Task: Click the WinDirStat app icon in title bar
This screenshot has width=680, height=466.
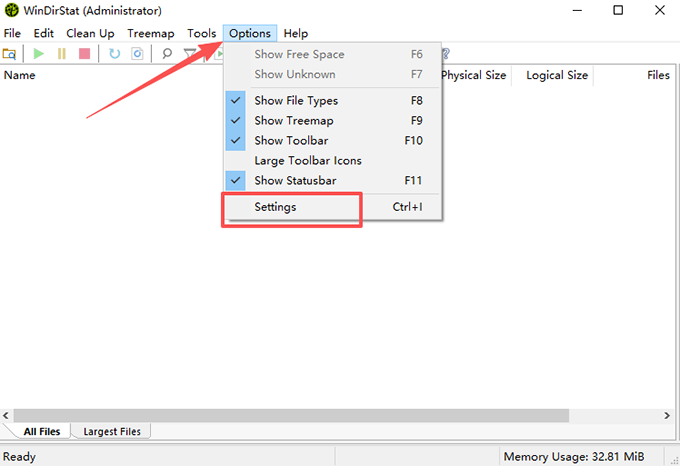Action: pos(11,10)
